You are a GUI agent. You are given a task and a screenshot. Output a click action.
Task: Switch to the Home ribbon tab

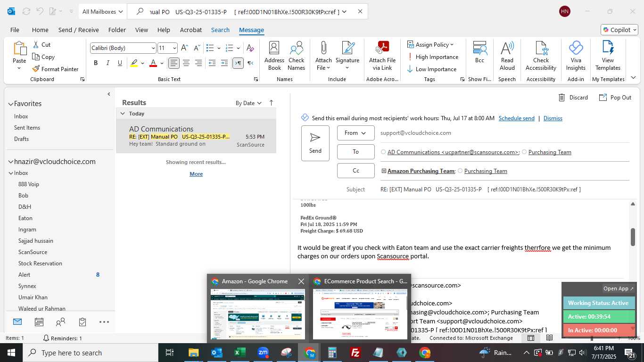click(40, 30)
